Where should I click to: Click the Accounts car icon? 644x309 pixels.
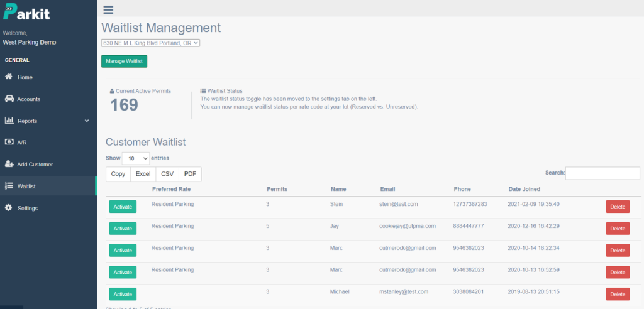click(9, 99)
